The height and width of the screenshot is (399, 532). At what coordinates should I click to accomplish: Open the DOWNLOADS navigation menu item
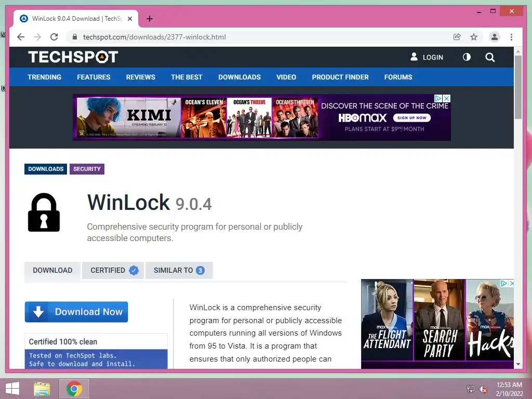point(240,77)
